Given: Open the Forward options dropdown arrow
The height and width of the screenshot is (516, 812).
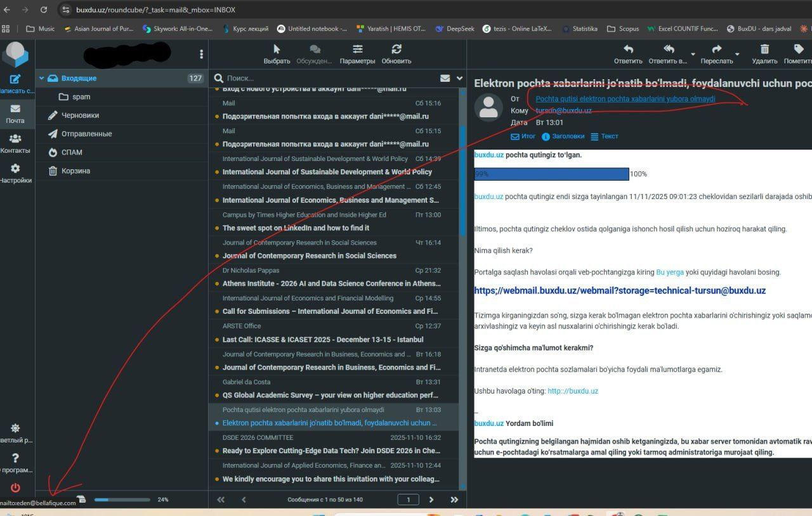Looking at the screenshot, I should point(737,54).
